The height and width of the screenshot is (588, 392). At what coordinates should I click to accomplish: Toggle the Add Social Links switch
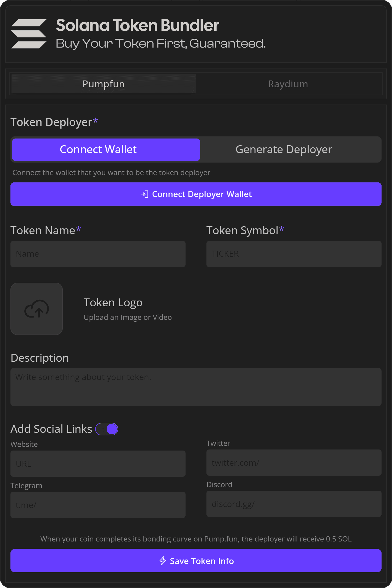coord(107,429)
